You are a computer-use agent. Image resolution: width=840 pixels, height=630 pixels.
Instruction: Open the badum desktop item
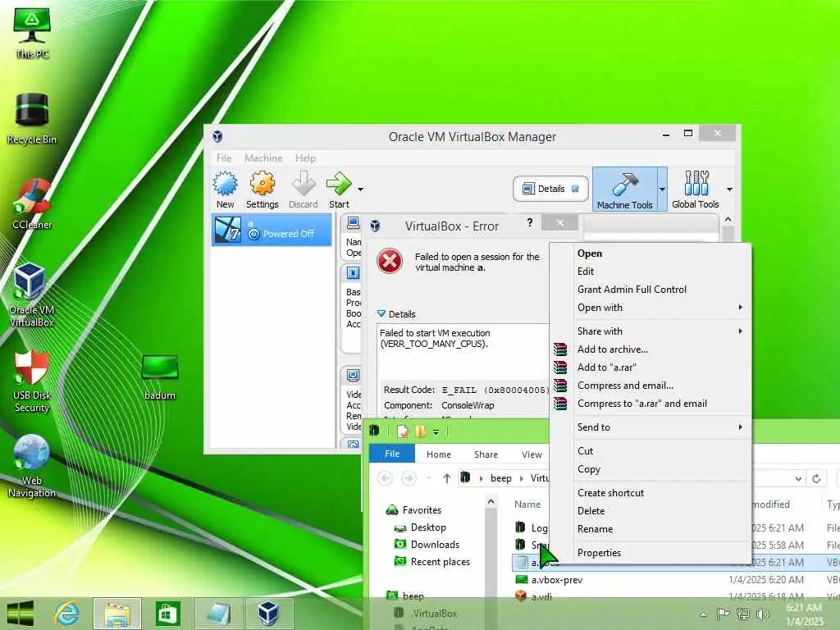[x=160, y=378]
